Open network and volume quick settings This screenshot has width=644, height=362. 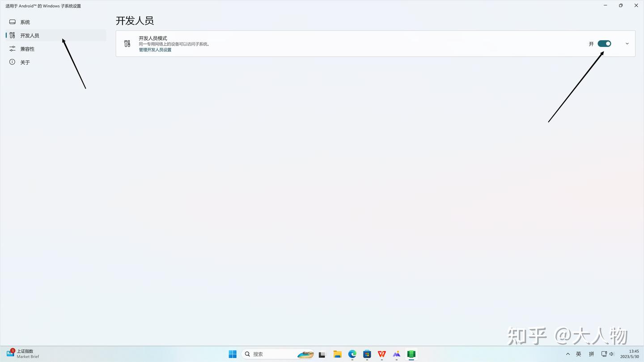coord(608,354)
